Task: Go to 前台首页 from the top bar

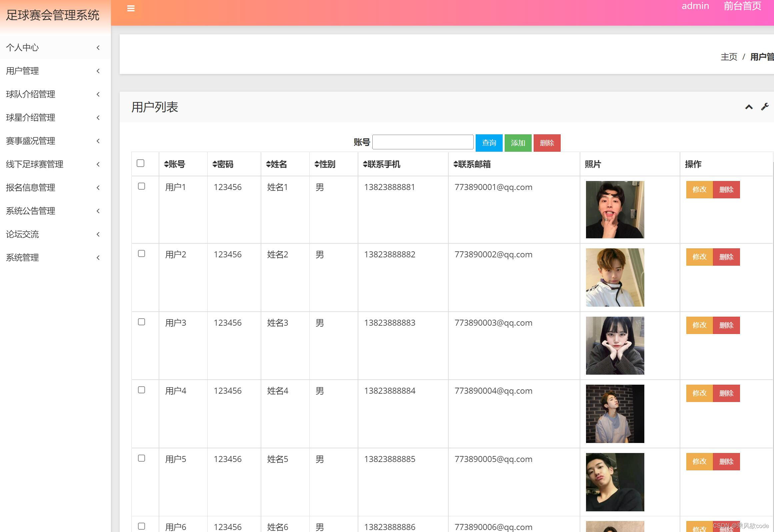Action: click(742, 6)
